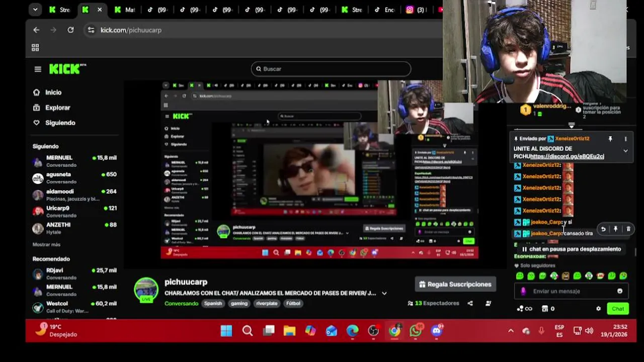Send message with the green Chat button
The width and height of the screenshot is (644, 362).
tap(618, 309)
